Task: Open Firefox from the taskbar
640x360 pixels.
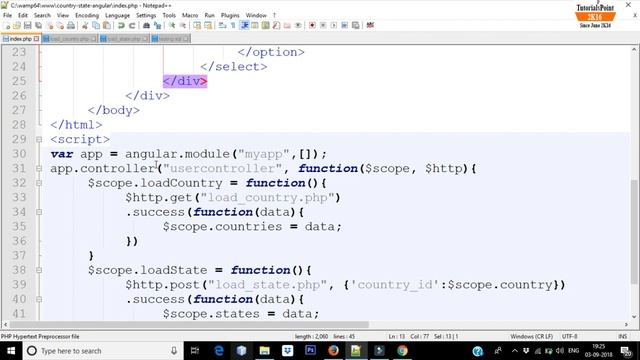Action: (x=333, y=351)
